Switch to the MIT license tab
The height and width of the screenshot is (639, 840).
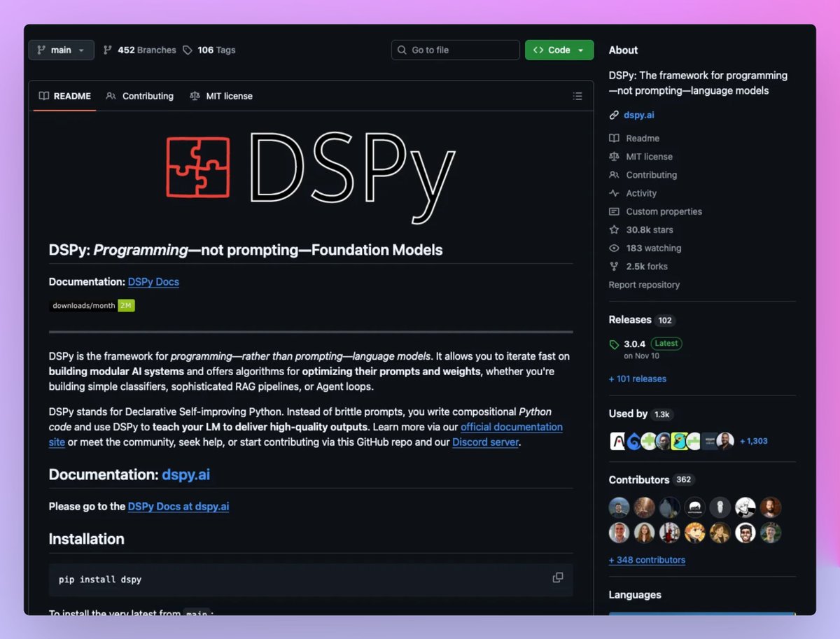click(x=221, y=96)
